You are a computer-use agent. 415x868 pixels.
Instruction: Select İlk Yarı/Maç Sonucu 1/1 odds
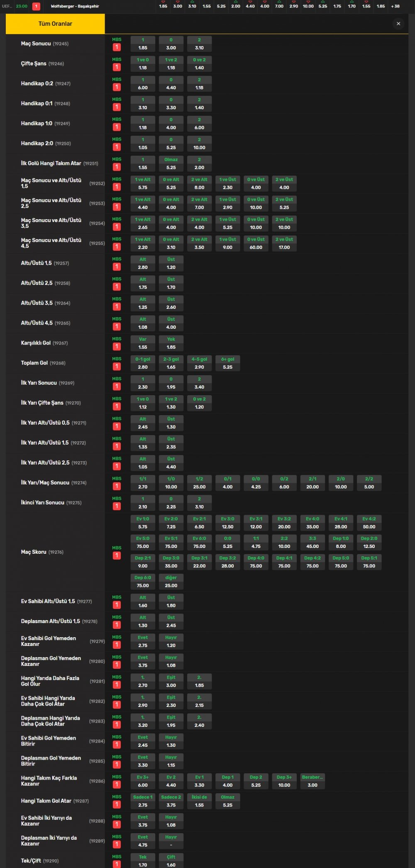point(143,483)
